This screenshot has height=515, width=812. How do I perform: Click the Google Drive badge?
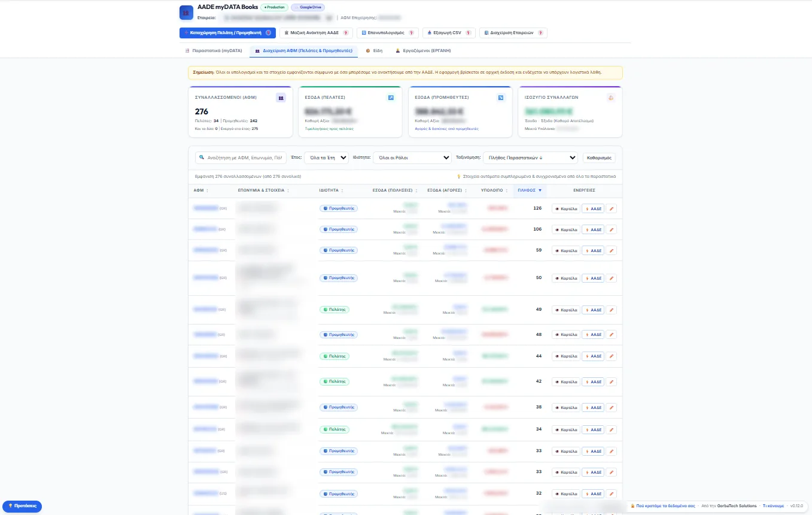[x=308, y=7]
